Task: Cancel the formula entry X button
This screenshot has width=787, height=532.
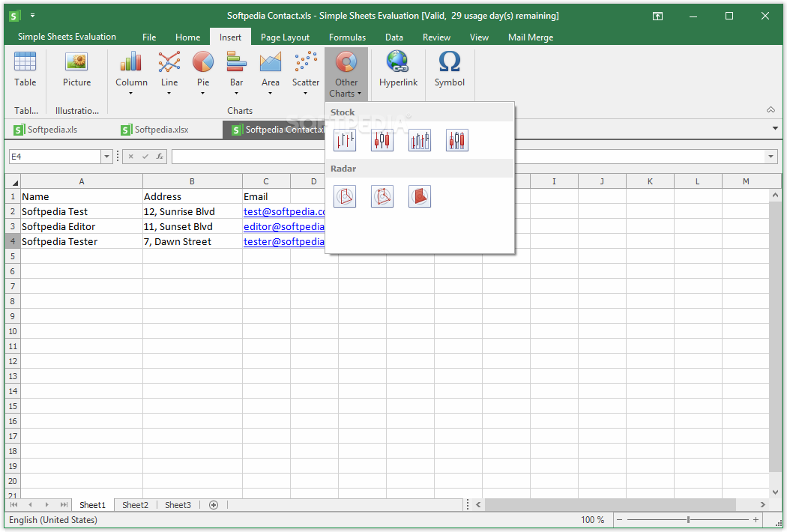Action: click(x=130, y=157)
